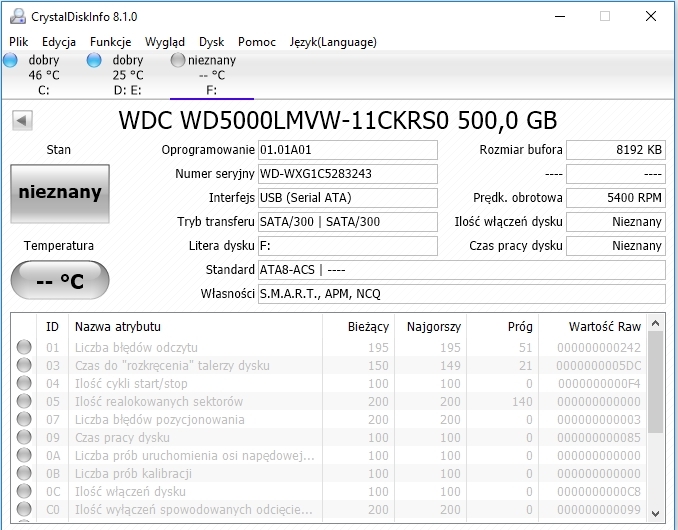Click the Wartość Raw column header
This screenshot has height=530, width=678.
pyautogui.click(x=592, y=326)
